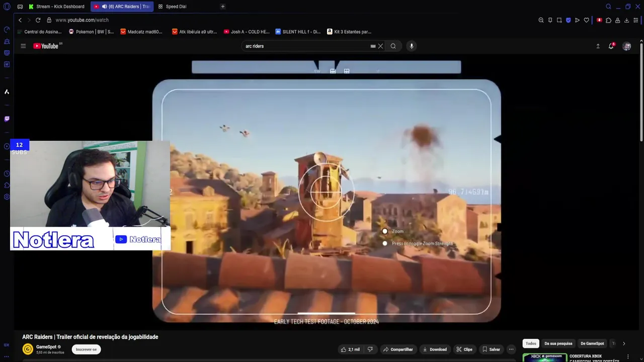
Task: Open more actions ellipsis under the video
Action: point(511,349)
